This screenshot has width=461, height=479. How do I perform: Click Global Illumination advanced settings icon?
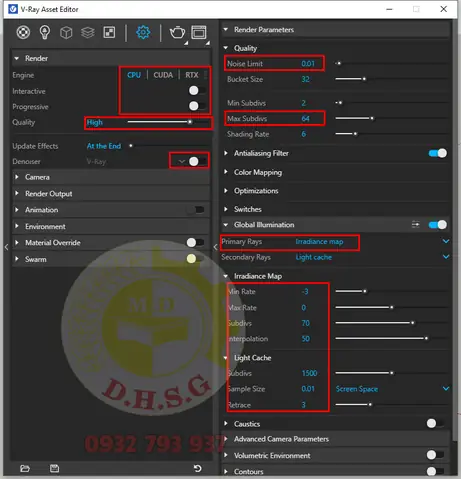(415, 224)
